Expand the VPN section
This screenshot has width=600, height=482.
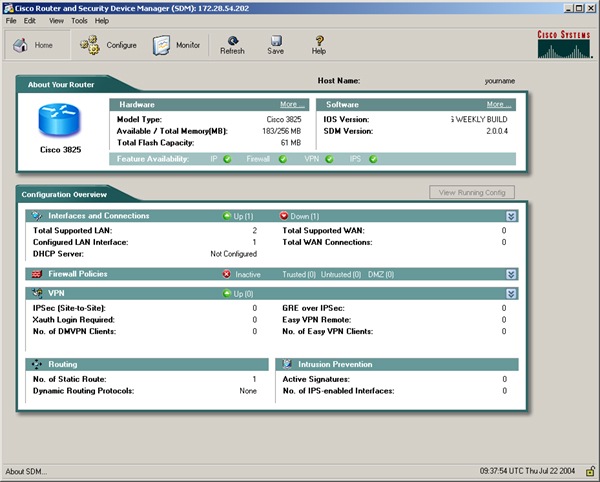511,294
